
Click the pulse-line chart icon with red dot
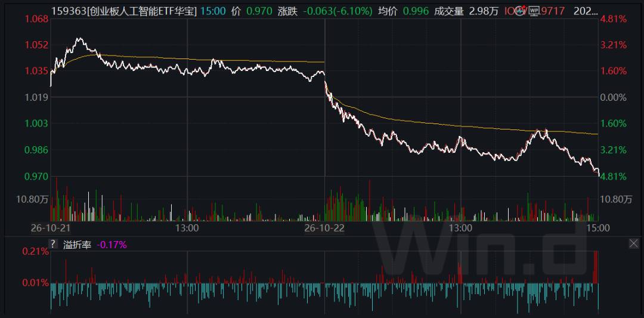tap(521, 10)
